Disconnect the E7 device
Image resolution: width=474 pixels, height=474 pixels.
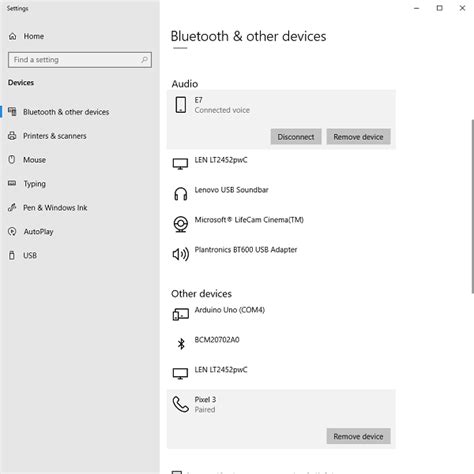tap(296, 137)
